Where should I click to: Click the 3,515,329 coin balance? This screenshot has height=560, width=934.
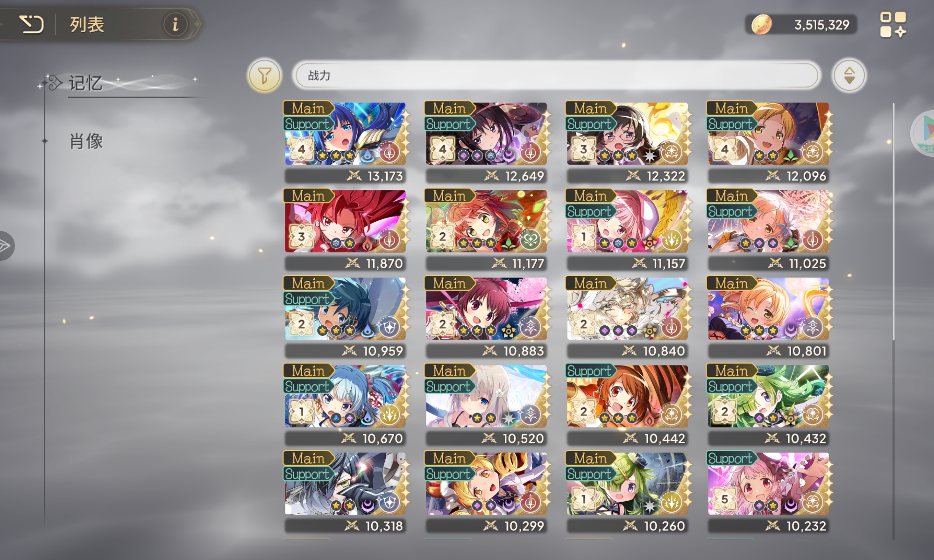coord(821,25)
